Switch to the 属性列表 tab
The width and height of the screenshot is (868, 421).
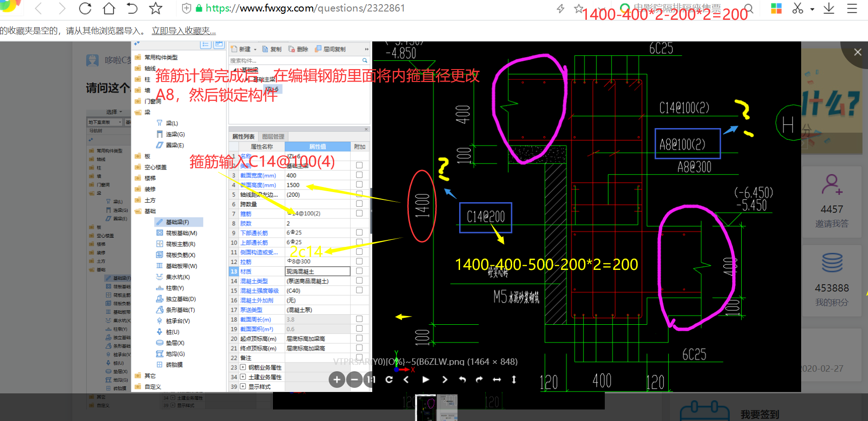[x=243, y=137]
